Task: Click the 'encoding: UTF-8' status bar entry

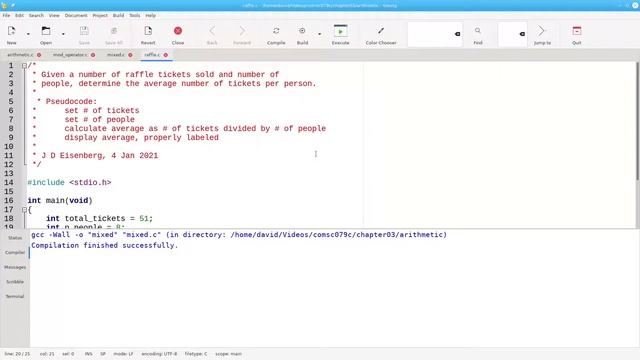Action: point(159,354)
